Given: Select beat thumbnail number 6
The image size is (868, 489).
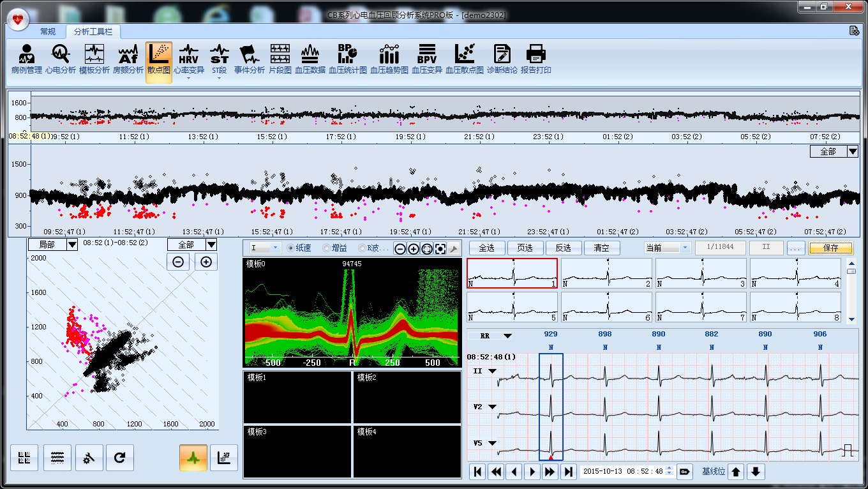Looking at the screenshot, I should tap(606, 306).
